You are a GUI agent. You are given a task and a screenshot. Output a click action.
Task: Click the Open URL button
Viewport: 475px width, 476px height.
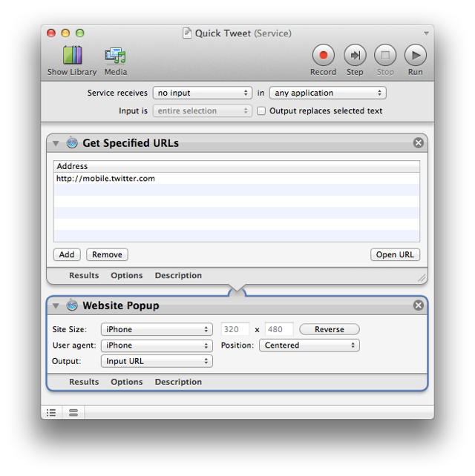[395, 255]
